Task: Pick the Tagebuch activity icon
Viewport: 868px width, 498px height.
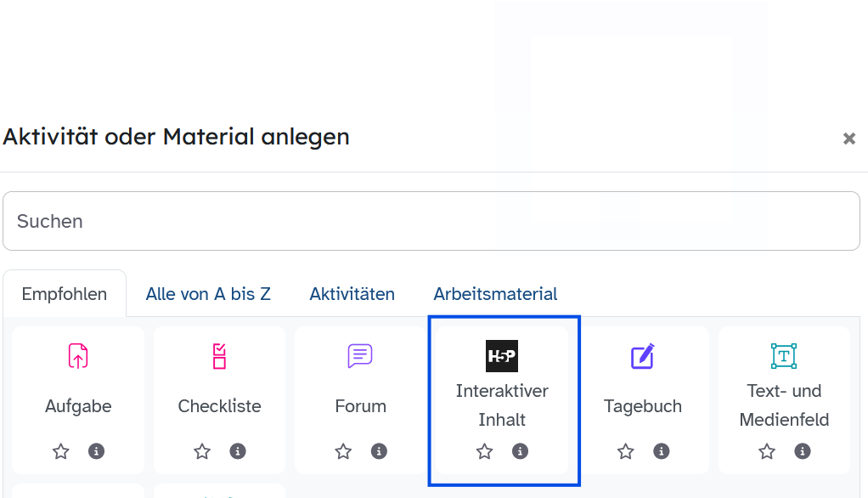Action: coord(643,356)
